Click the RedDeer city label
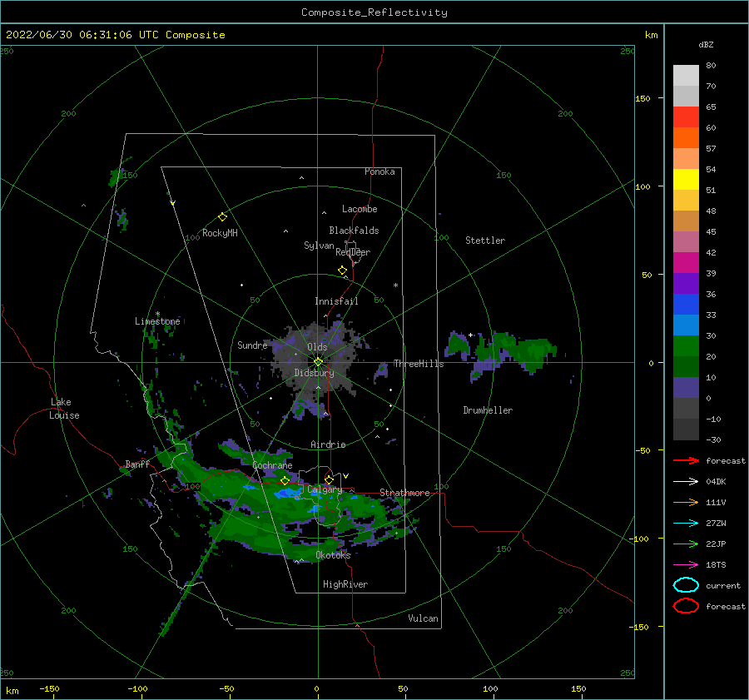749x700 pixels. 353,252
